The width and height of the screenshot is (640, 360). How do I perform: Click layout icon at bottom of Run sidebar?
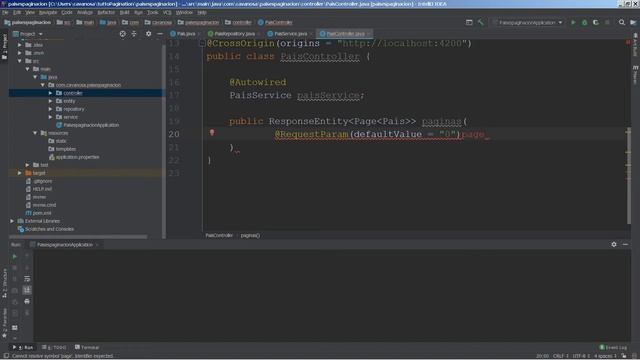tap(15, 328)
